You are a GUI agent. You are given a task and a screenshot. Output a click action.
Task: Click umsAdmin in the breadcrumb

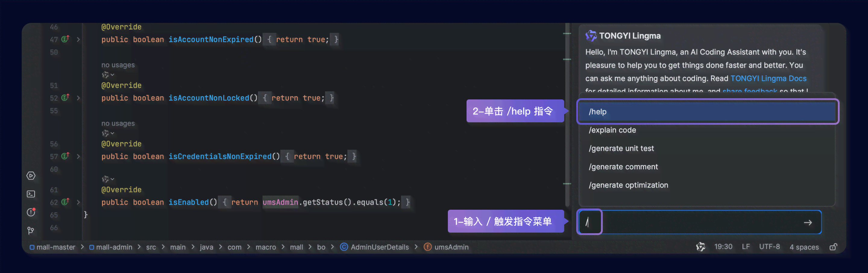(x=451, y=247)
